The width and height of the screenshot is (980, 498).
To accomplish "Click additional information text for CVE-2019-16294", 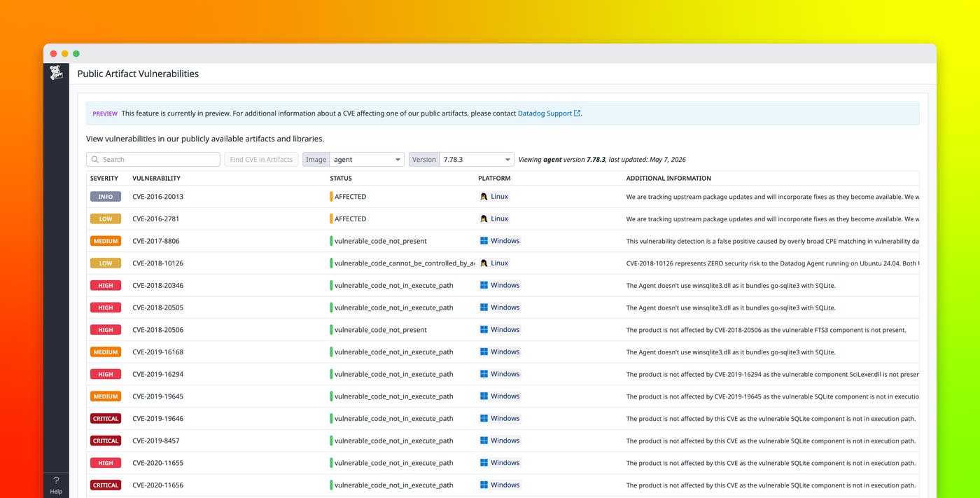I will (772, 374).
